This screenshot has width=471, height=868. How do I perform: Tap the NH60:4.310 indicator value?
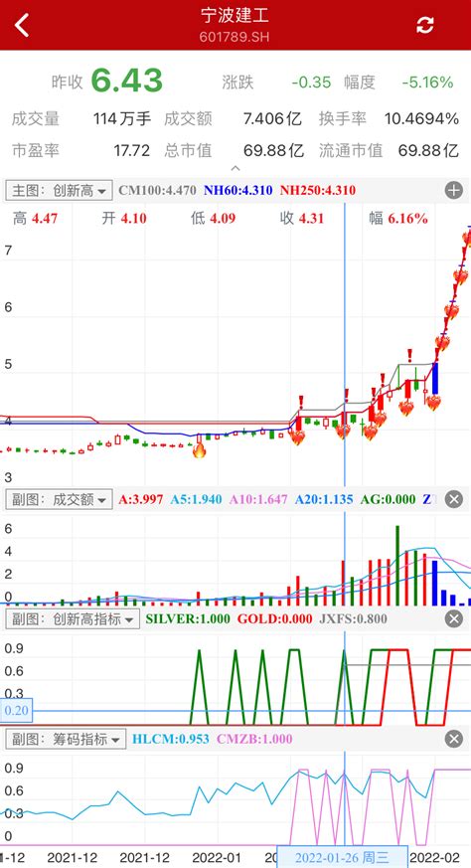(x=238, y=191)
